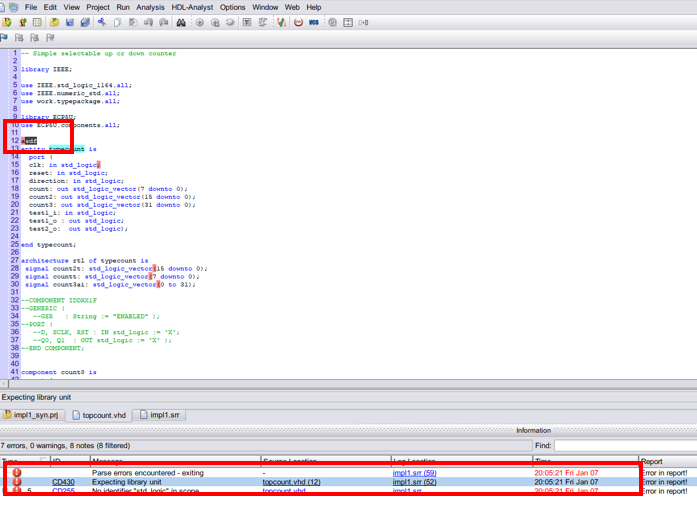
Task: Click the VCS simulator icon
Action: [x=314, y=22]
